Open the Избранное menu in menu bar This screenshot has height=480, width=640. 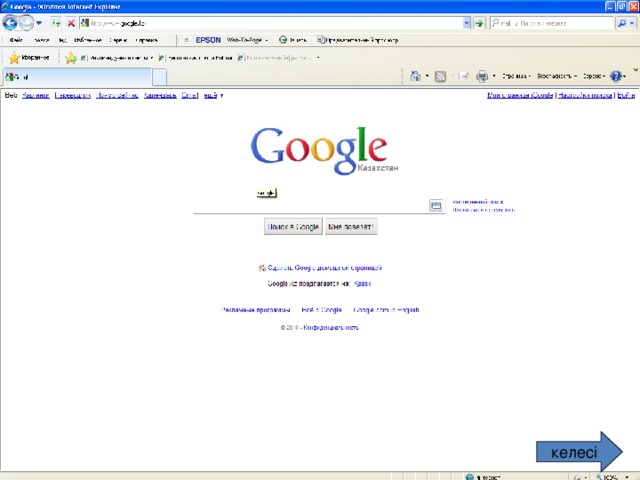[88, 40]
